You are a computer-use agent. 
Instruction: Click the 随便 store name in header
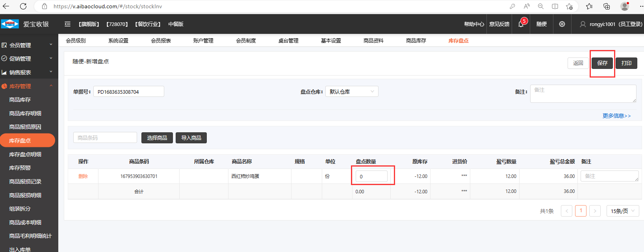542,24
